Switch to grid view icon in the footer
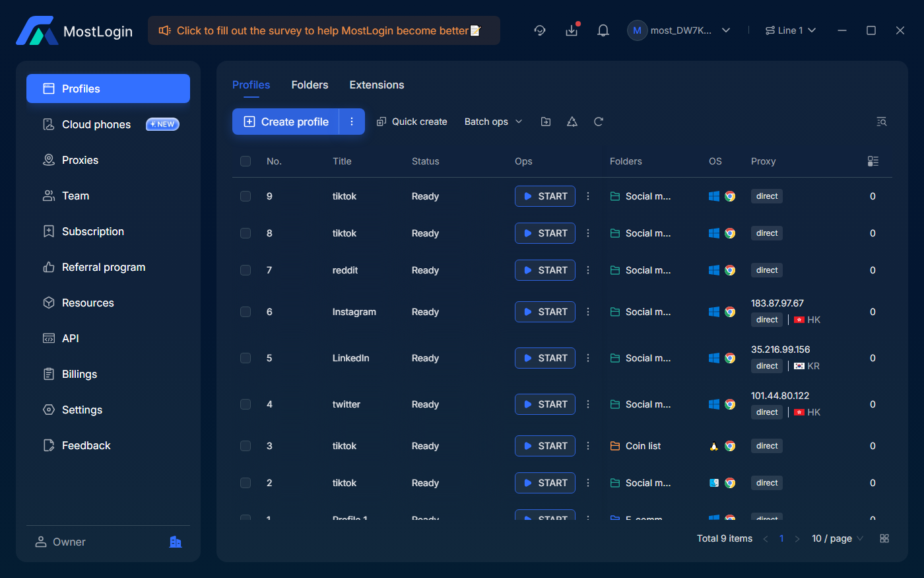This screenshot has height=578, width=924. 884,538
